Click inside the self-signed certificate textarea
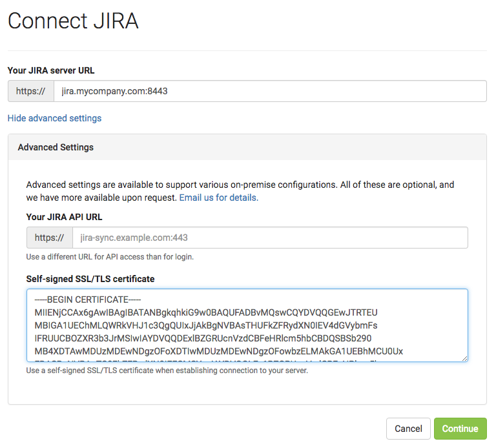 pyautogui.click(x=247, y=325)
